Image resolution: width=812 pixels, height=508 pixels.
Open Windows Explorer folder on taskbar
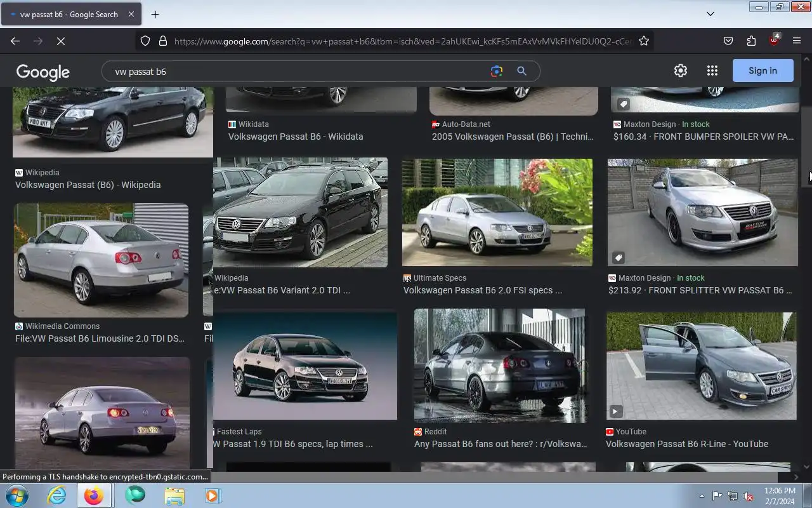click(x=174, y=495)
